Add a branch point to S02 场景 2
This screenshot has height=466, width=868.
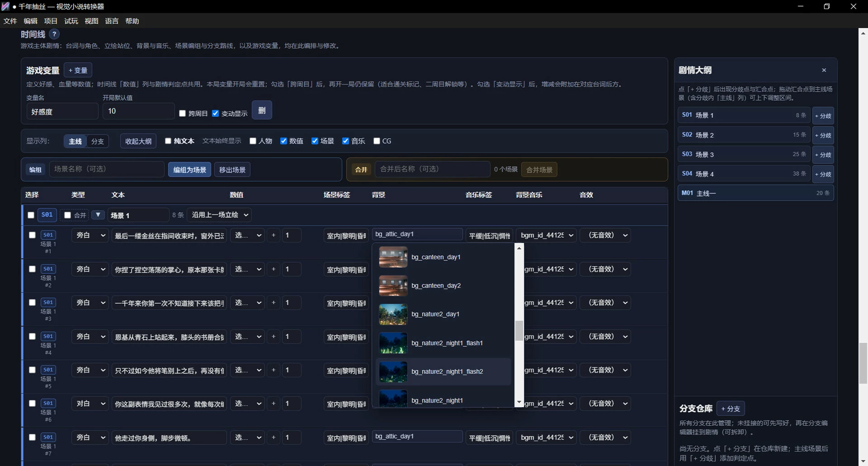click(x=823, y=135)
